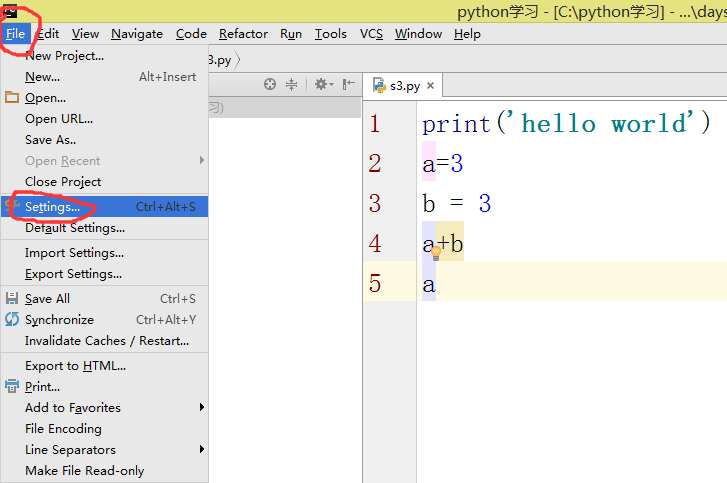Click Close Project menu item
727x483 pixels.
104,182
